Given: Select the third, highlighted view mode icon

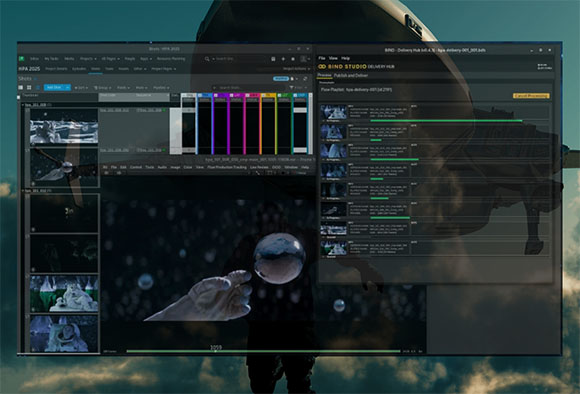Looking at the screenshot, I should coord(37,87).
